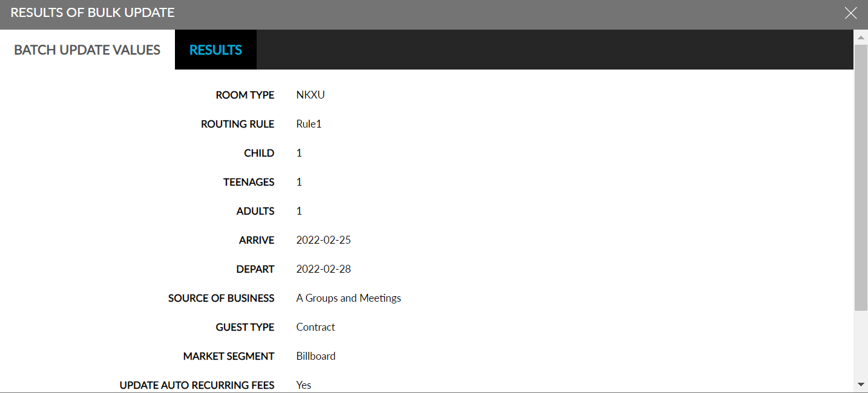The image size is (868, 393).
Task: Click the Adults count value
Action: [x=298, y=211]
